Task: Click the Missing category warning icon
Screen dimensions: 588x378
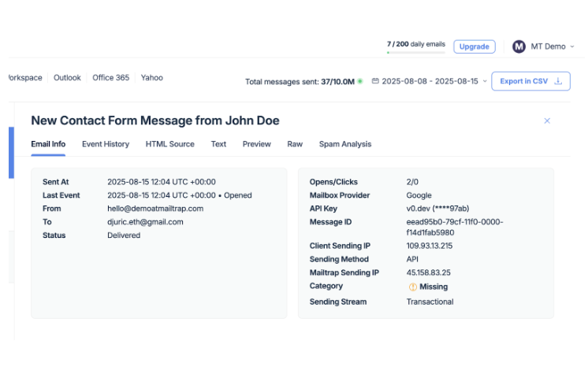Action: pos(412,287)
